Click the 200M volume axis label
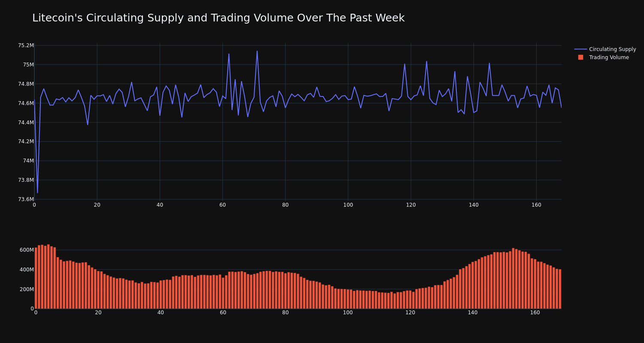Viewport: 644px width, 343px height. [x=27, y=289]
